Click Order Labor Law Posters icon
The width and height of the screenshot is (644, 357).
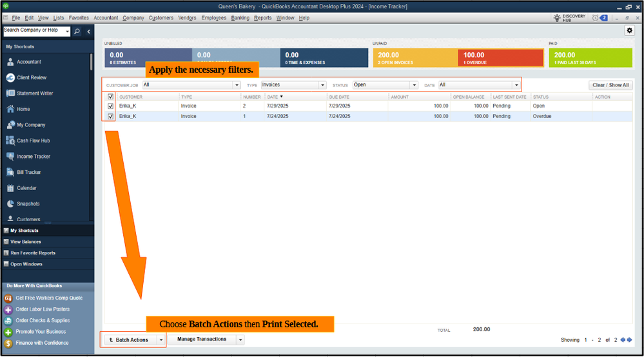8,309
